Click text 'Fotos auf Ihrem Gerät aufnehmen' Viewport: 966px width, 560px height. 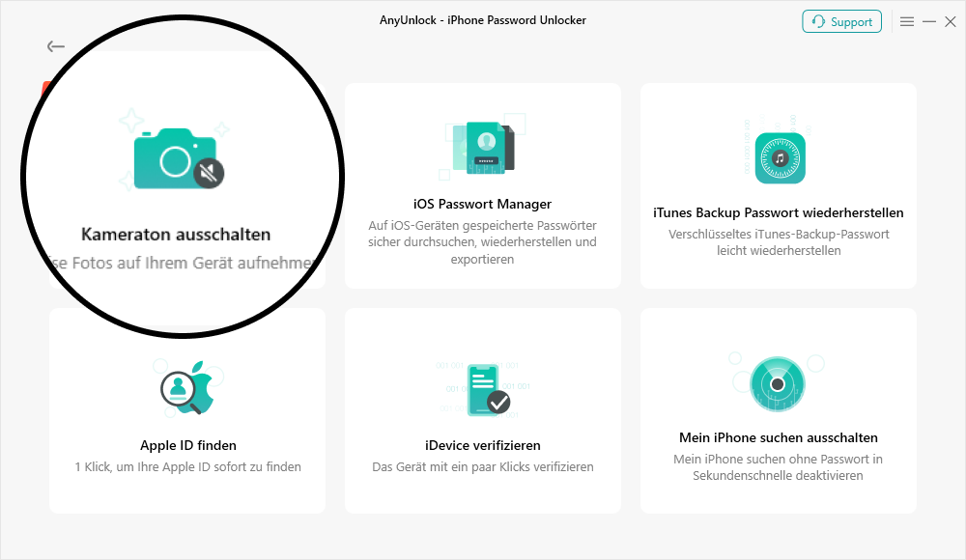click(x=193, y=263)
